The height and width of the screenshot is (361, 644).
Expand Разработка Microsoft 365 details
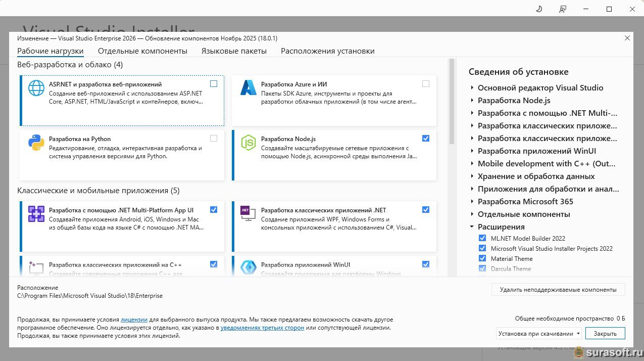[x=472, y=202]
